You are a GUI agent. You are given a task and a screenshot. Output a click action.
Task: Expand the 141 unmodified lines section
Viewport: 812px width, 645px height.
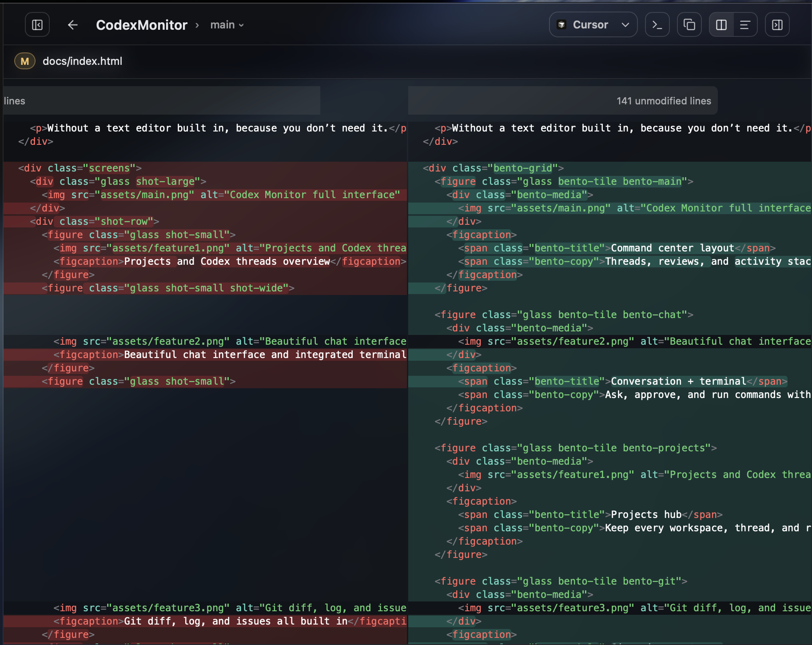point(663,100)
